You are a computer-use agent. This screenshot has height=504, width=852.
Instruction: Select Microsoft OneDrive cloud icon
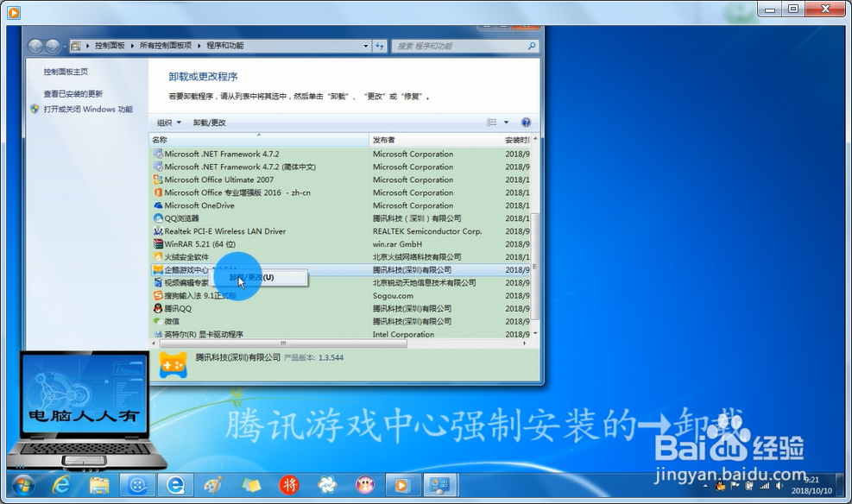point(158,205)
